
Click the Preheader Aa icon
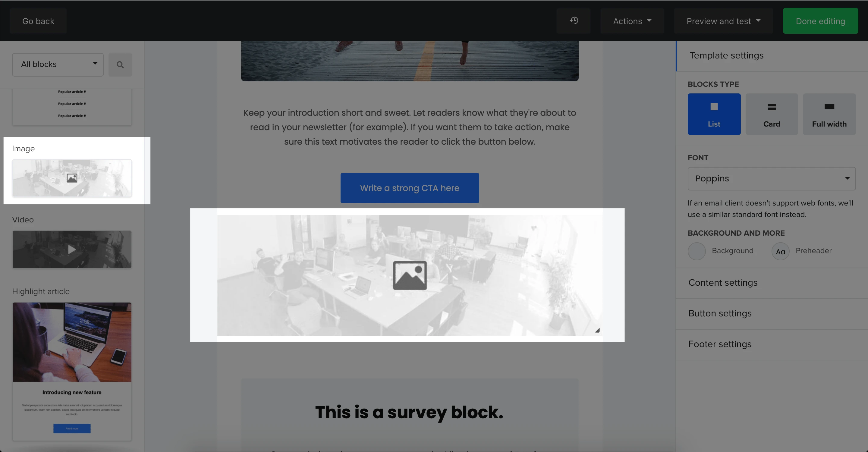tap(780, 251)
